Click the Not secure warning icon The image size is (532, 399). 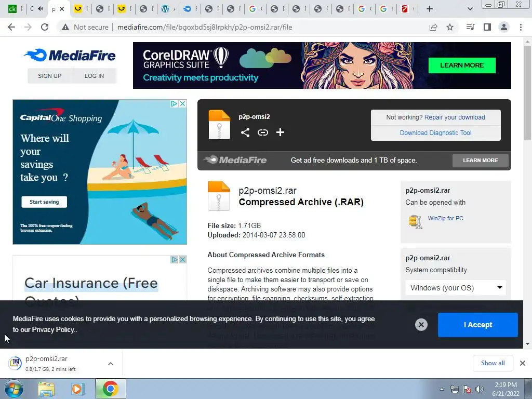pyautogui.click(x=65, y=27)
